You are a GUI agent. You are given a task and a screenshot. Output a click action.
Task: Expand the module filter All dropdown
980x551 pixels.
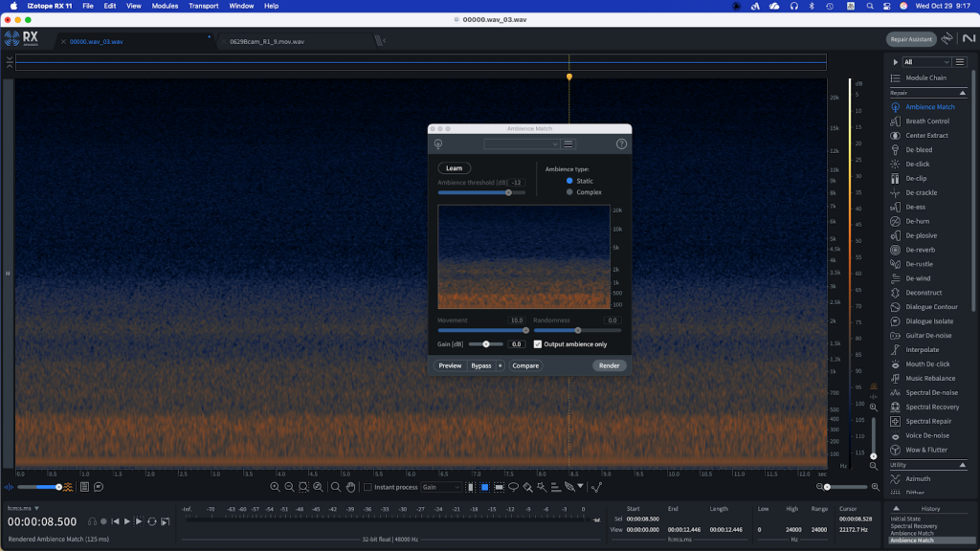(925, 62)
